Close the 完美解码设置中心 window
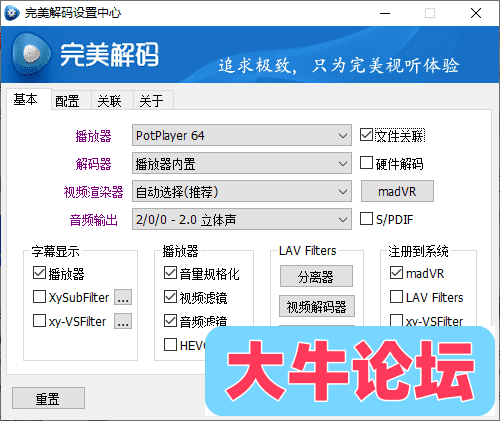Viewport: 500px width, 421px height. [x=476, y=13]
